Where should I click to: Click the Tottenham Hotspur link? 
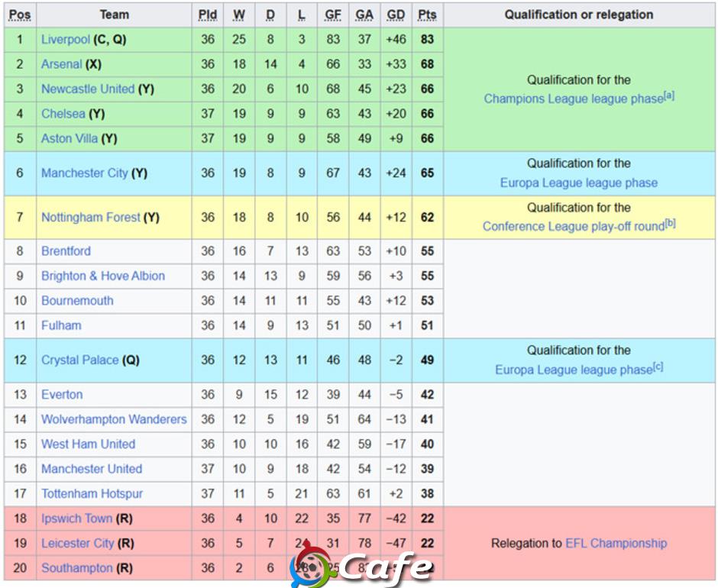click(92, 493)
